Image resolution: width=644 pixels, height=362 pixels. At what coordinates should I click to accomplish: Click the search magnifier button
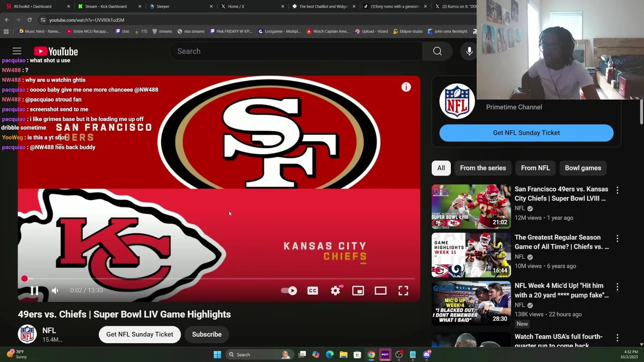pos(437,51)
